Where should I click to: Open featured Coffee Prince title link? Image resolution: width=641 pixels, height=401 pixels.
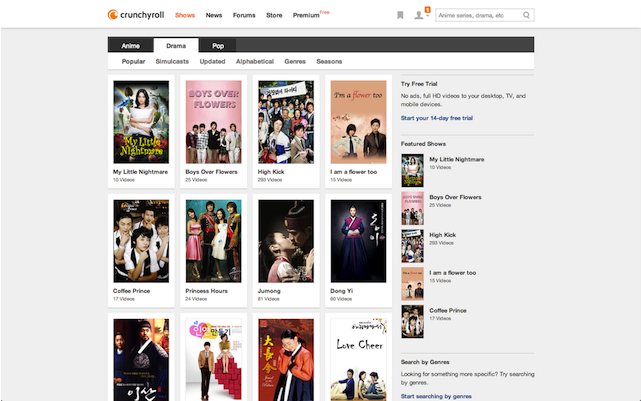(x=448, y=311)
